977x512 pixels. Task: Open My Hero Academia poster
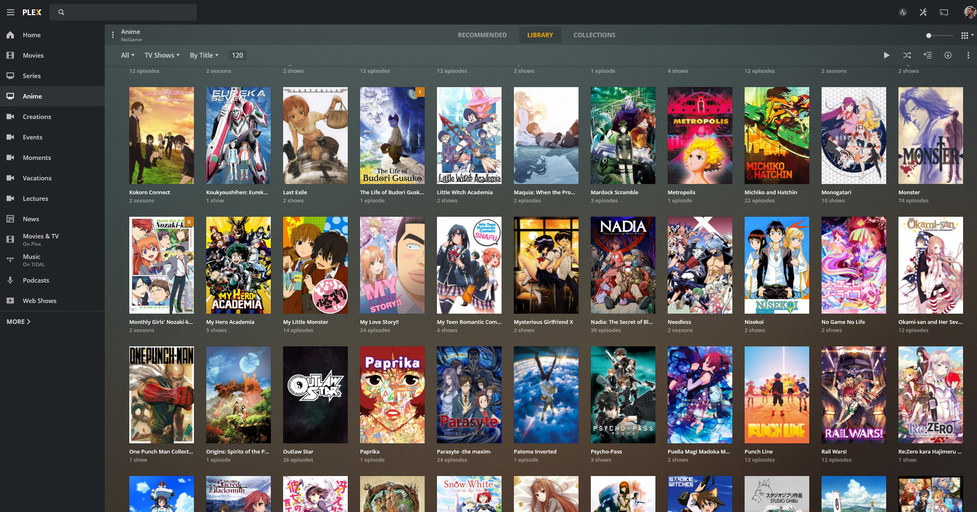[x=239, y=265]
